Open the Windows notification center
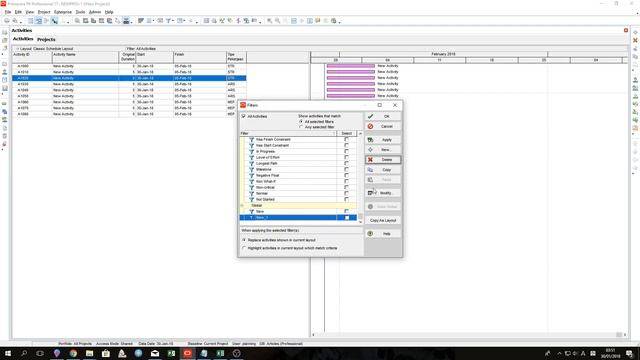 tap(629, 353)
